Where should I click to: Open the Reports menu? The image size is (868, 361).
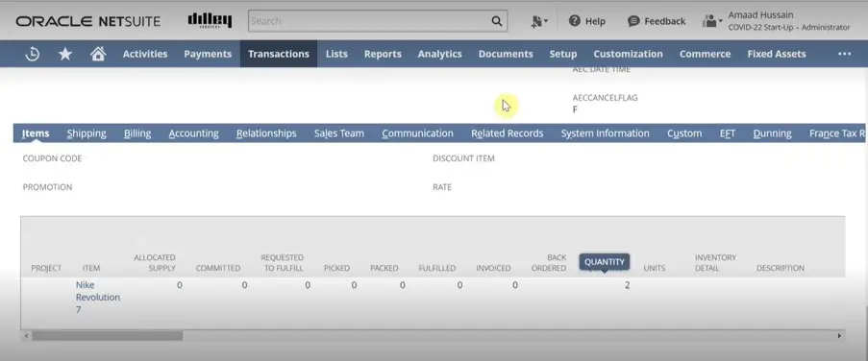point(383,54)
